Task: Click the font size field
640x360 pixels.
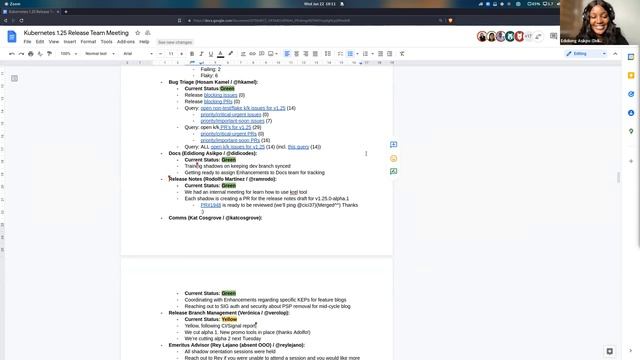Action: point(171,54)
